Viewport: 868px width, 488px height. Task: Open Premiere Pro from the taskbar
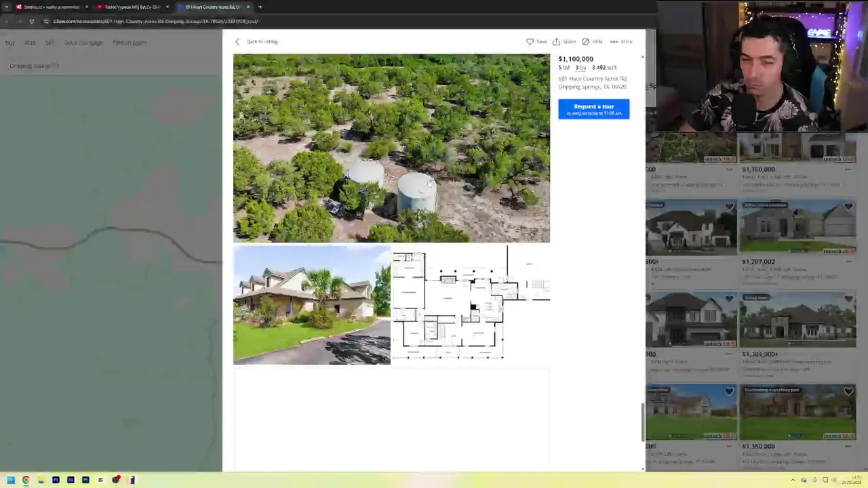click(56, 480)
